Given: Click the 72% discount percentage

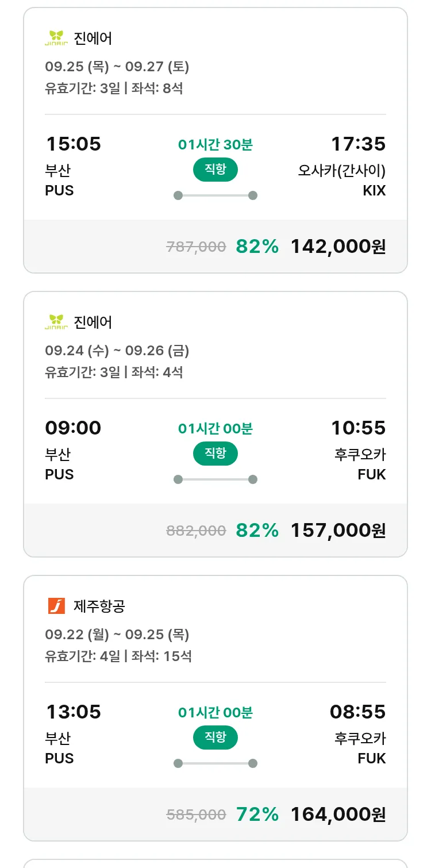Looking at the screenshot, I should [x=257, y=815].
